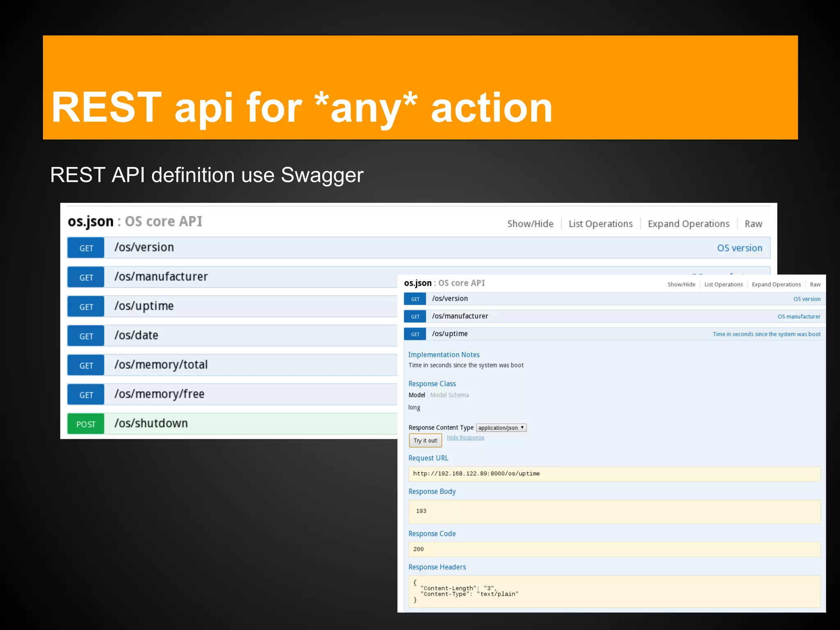This screenshot has height=630, width=840.
Task: Click Raw in the front panel header
Action: pos(815,284)
